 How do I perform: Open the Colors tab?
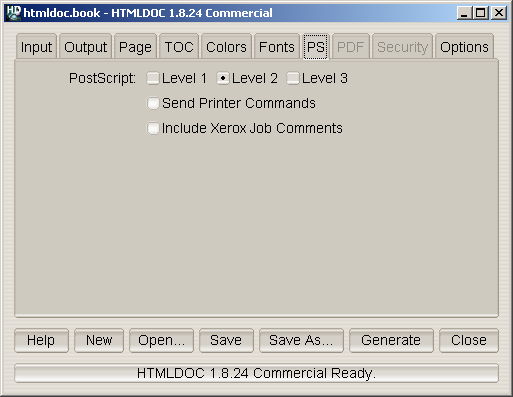point(226,47)
